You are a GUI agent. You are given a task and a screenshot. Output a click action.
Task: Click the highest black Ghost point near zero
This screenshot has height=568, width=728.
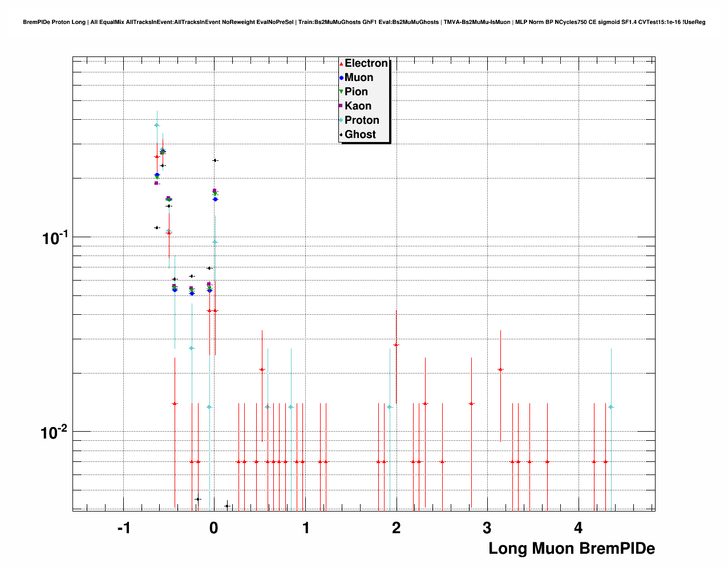tap(215, 161)
